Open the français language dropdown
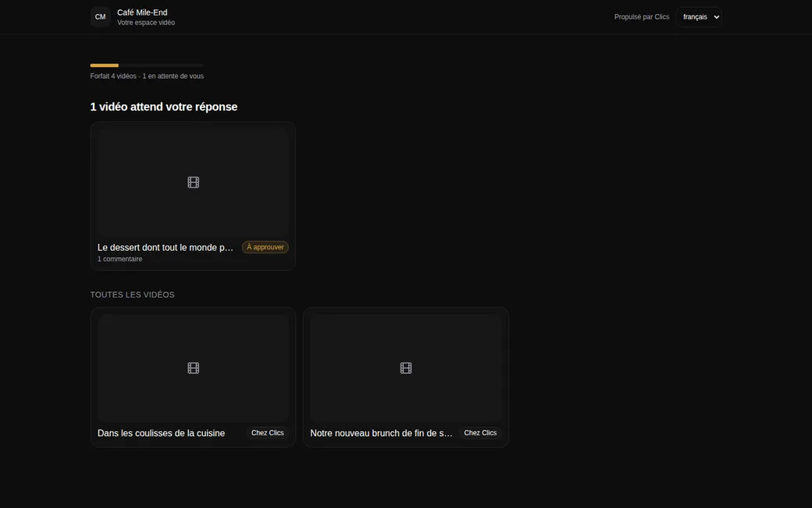 699,16
